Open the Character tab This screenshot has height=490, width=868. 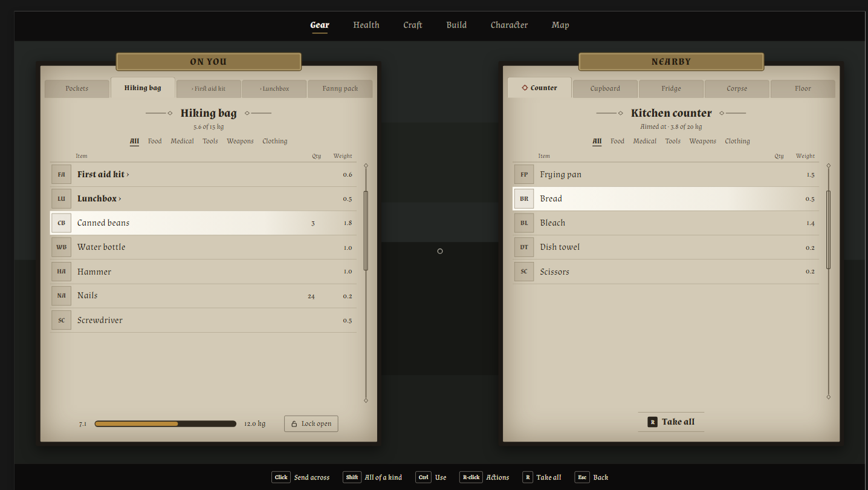click(x=509, y=25)
